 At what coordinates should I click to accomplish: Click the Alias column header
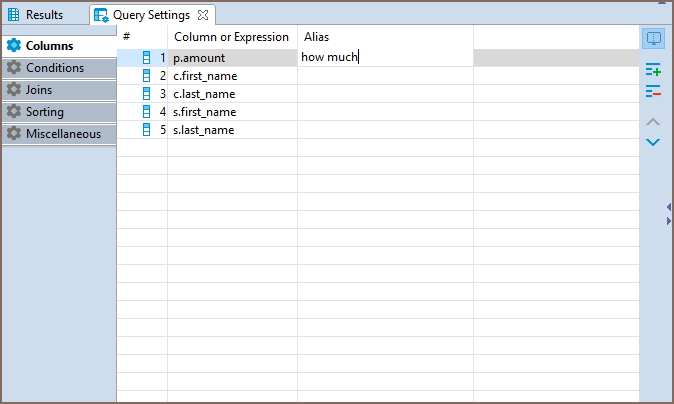pyautogui.click(x=316, y=37)
